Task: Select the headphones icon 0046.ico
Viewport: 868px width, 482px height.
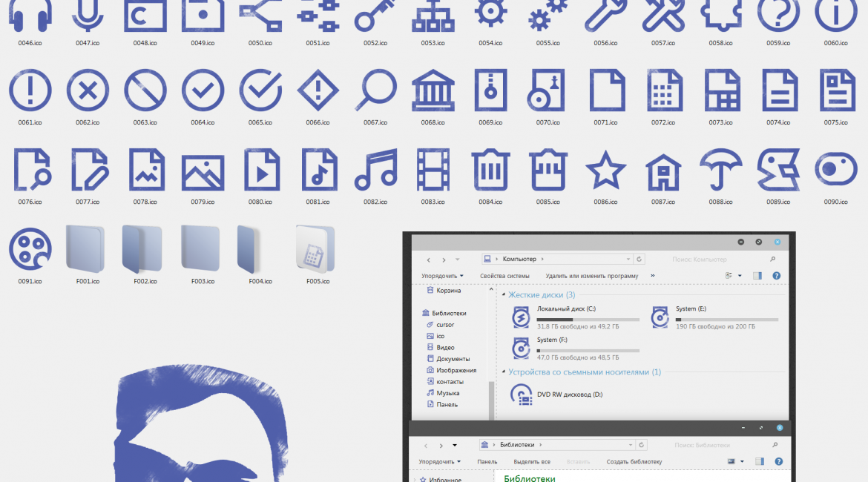Action: (x=30, y=16)
